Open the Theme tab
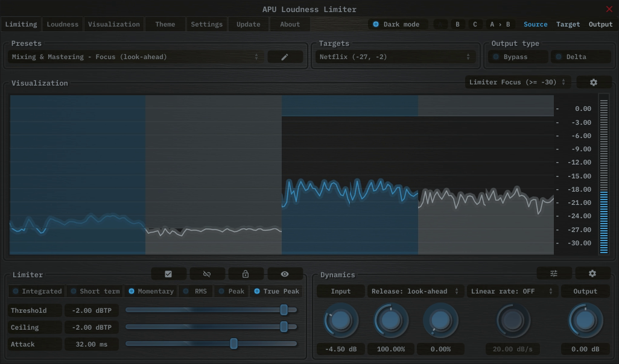 pyautogui.click(x=164, y=24)
